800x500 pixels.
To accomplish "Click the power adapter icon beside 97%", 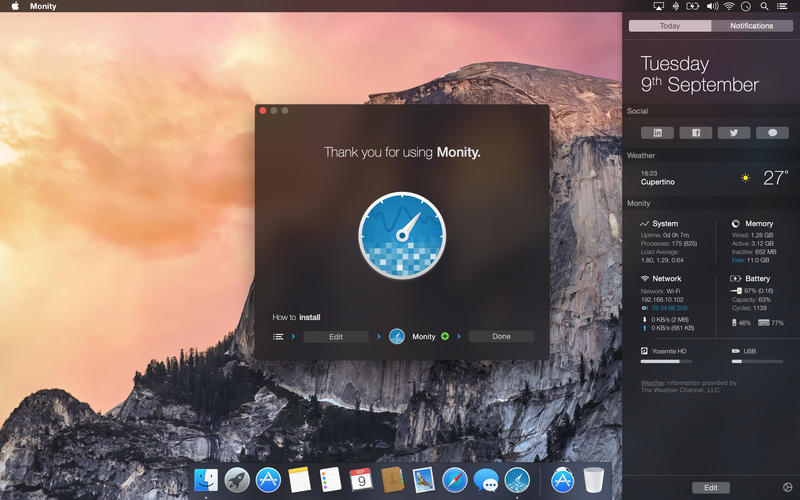I will (736, 290).
